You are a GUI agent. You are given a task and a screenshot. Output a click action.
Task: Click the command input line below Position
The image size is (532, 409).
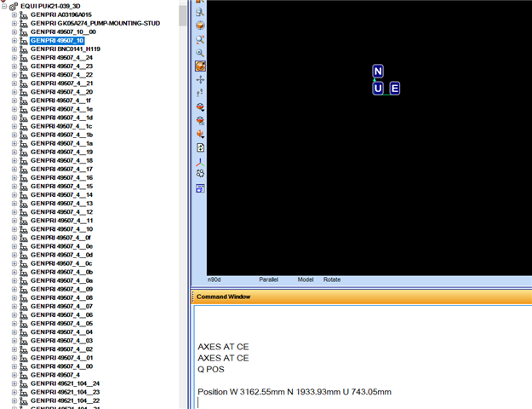[x=363, y=403]
